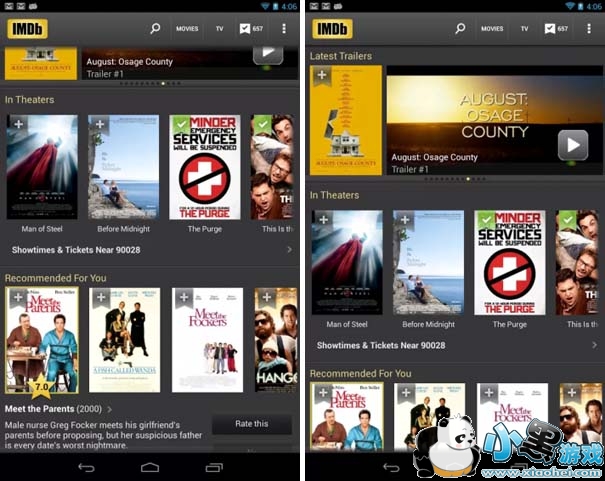Open overflow three-dot menu in right screen
This screenshot has width=605, height=481.
click(589, 29)
